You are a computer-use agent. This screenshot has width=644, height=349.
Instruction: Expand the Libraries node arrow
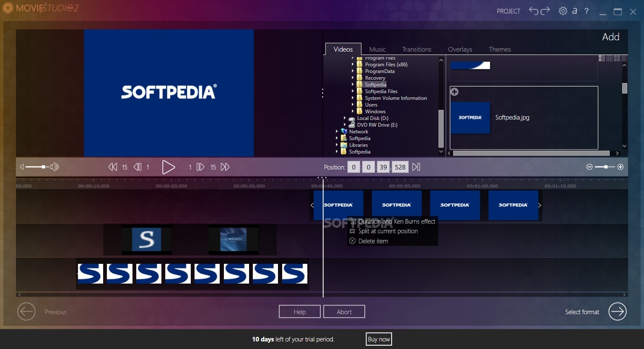(x=337, y=145)
